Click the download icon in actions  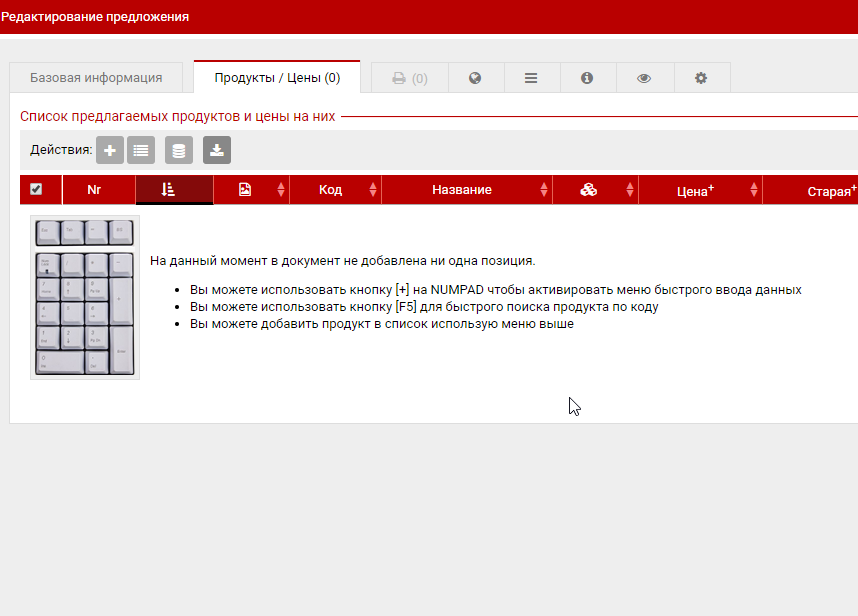217,151
